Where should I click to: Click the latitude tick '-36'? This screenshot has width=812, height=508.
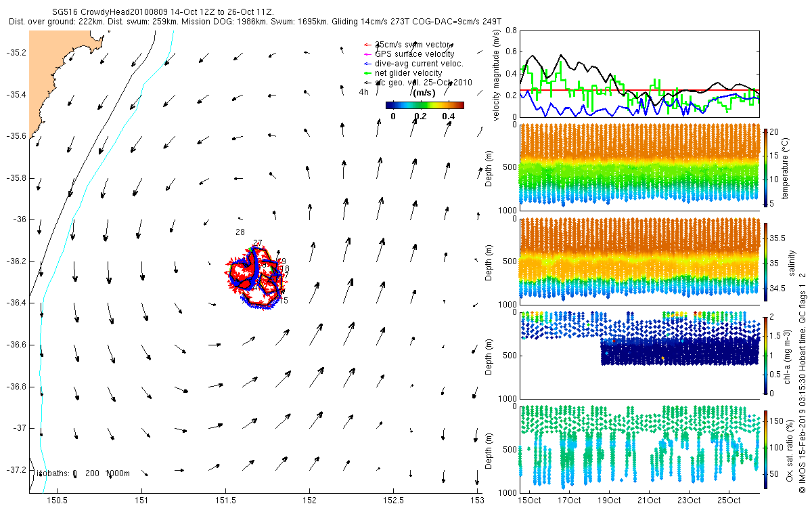[19, 219]
